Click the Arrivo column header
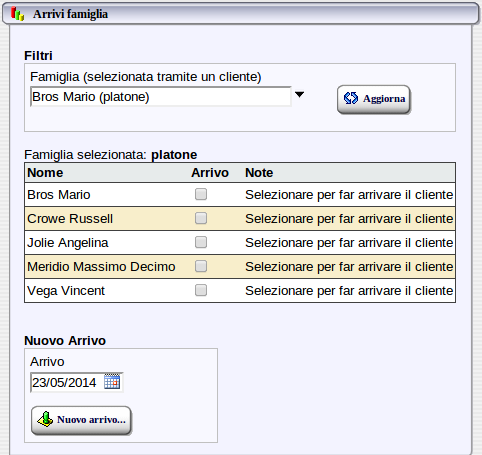Viewport: 482px width, 455px height. pos(210,173)
